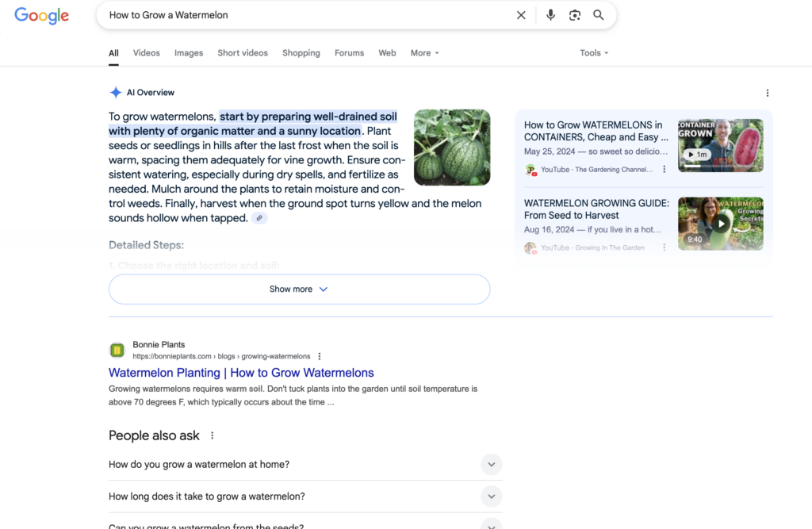The height and width of the screenshot is (529, 812).
Task: Expand 'How long does it take to grow a watermelon?'
Action: [305, 496]
